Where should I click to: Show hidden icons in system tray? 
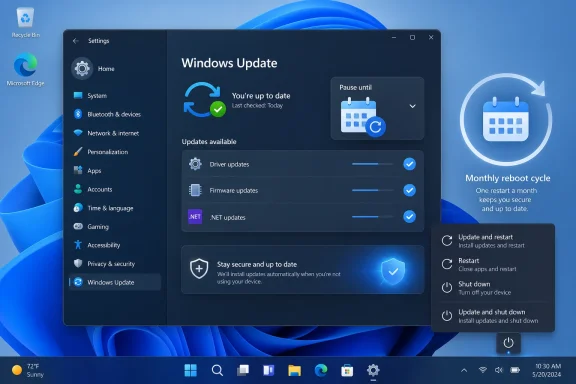(x=464, y=370)
